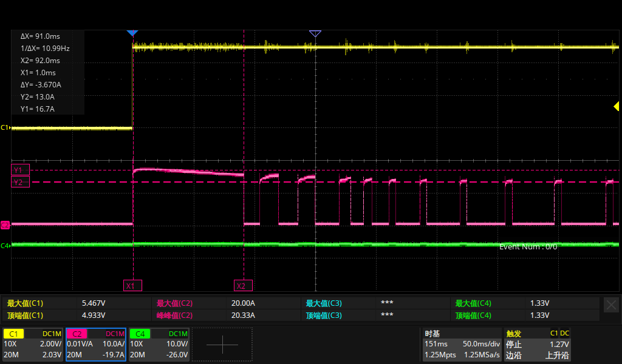This screenshot has width=622, height=364.
Task: Open the 时基 timebase settings box
Action: pos(462,344)
